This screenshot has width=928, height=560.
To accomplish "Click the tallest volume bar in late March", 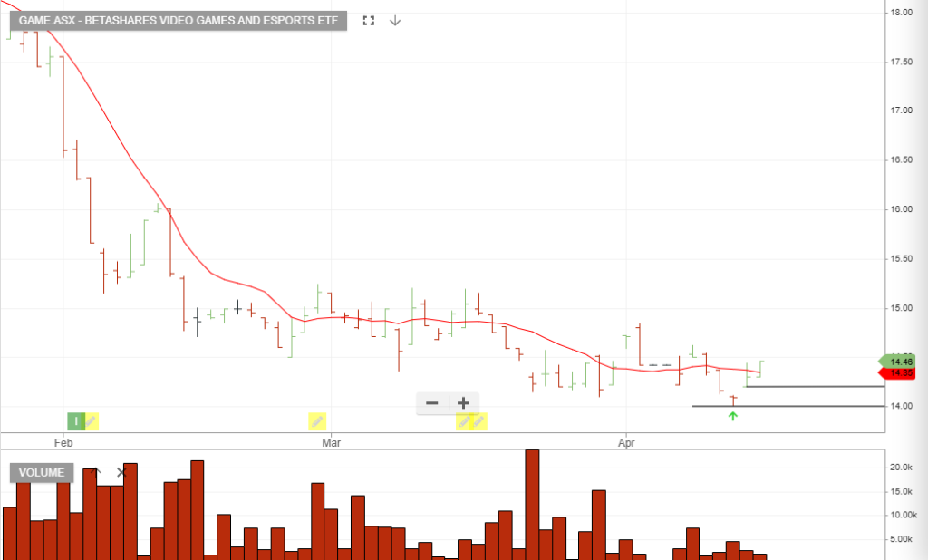I will point(532,503).
